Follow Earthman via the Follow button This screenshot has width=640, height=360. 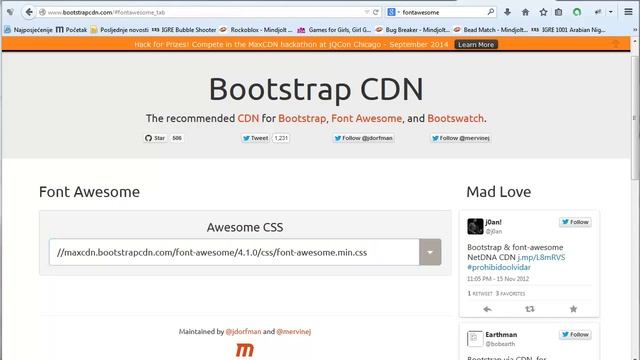point(575,335)
